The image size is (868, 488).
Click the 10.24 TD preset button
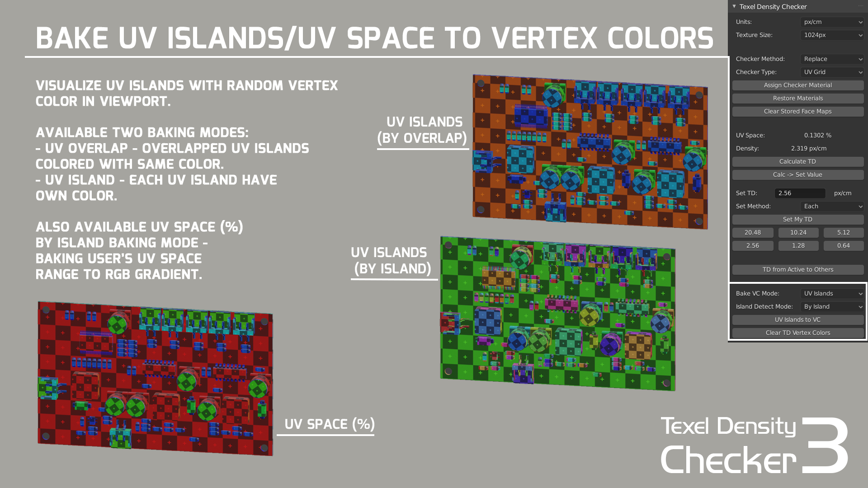[x=797, y=232]
